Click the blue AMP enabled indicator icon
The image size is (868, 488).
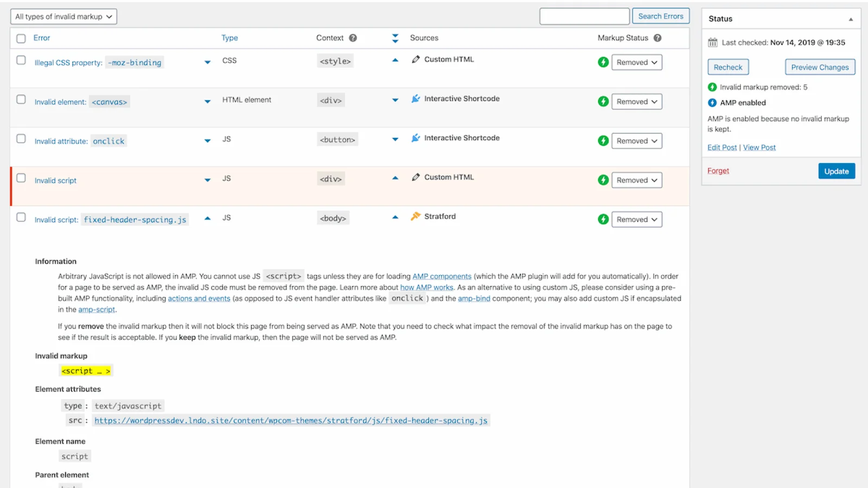pos(711,102)
